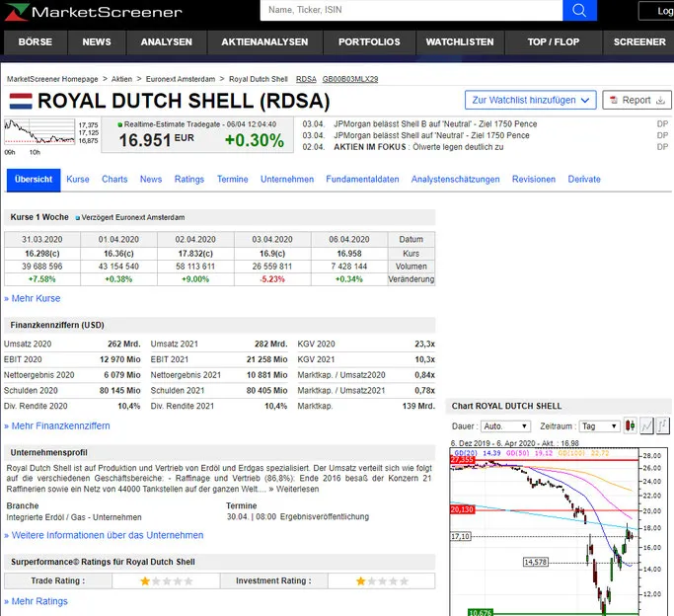Open the SCREENER menu
This screenshot has width=674, height=616.
[x=639, y=42]
